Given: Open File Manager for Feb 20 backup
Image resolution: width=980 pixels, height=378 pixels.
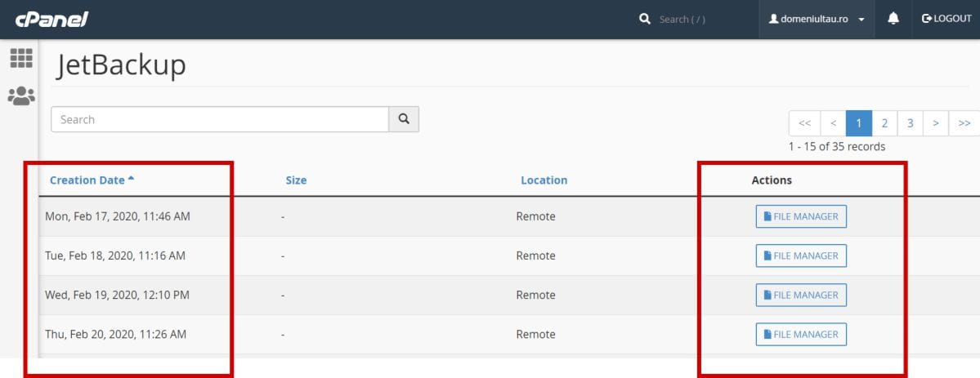Looking at the screenshot, I should click(801, 334).
